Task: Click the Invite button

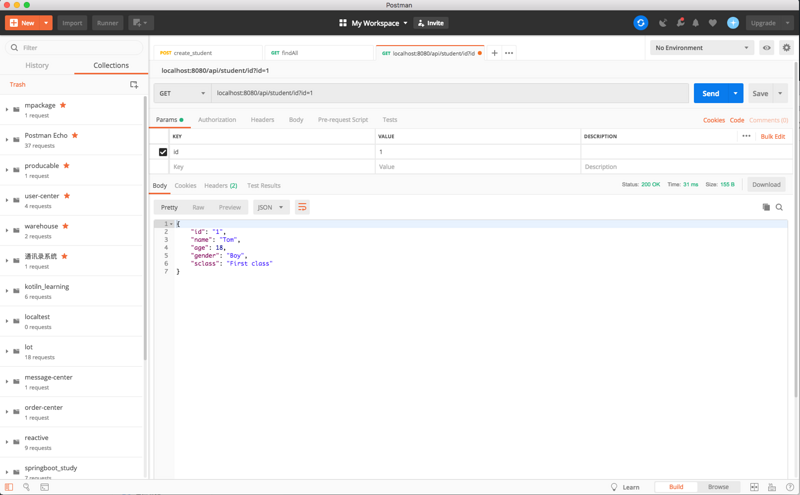Action: click(431, 23)
